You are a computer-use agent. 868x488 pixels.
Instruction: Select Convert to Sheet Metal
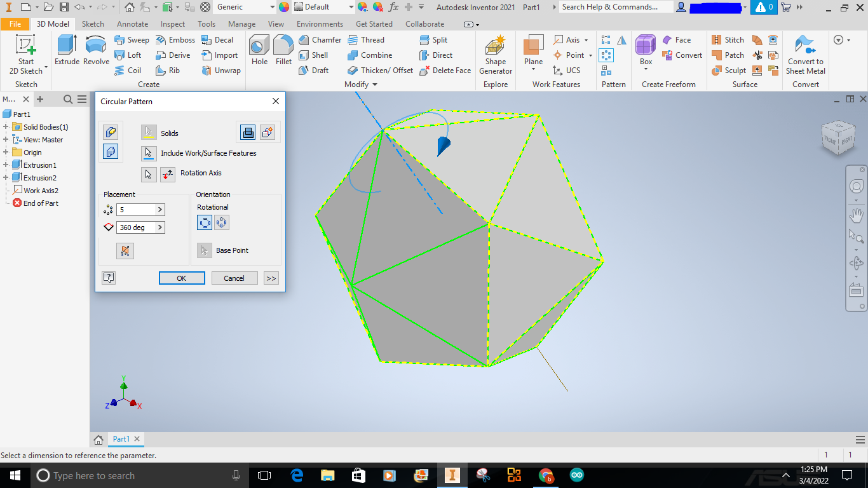click(805, 55)
